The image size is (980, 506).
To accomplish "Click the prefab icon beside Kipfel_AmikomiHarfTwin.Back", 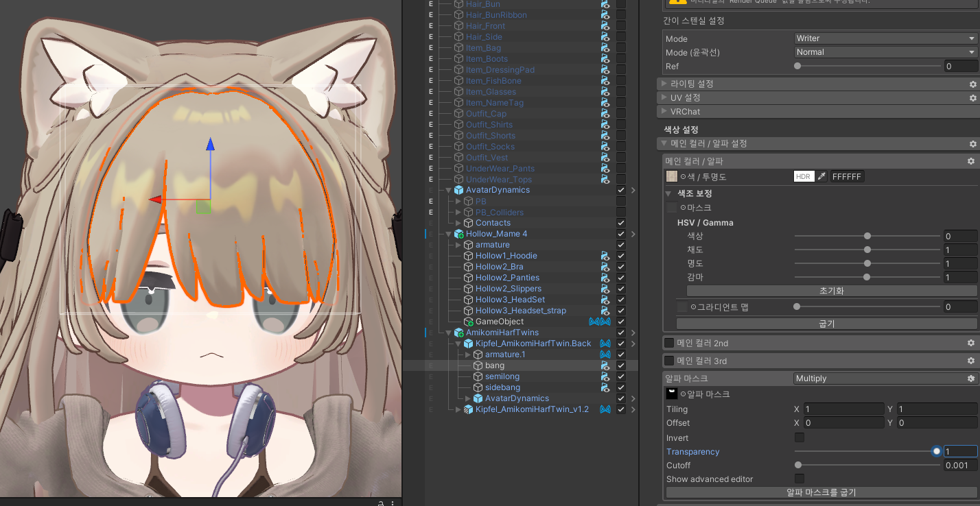I will (469, 344).
